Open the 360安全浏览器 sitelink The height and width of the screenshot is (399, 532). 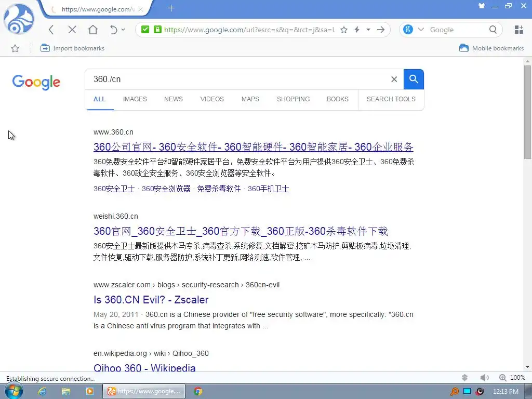click(166, 189)
